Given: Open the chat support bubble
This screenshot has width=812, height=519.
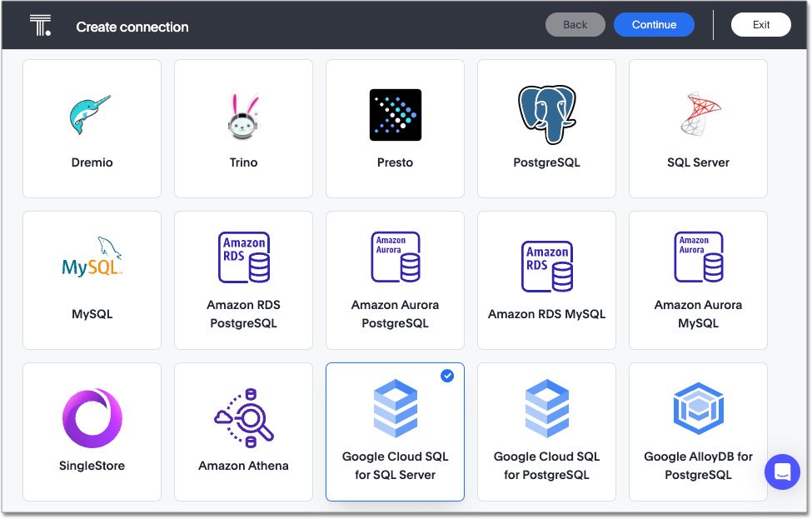Looking at the screenshot, I should pyautogui.click(x=782, y=472).
